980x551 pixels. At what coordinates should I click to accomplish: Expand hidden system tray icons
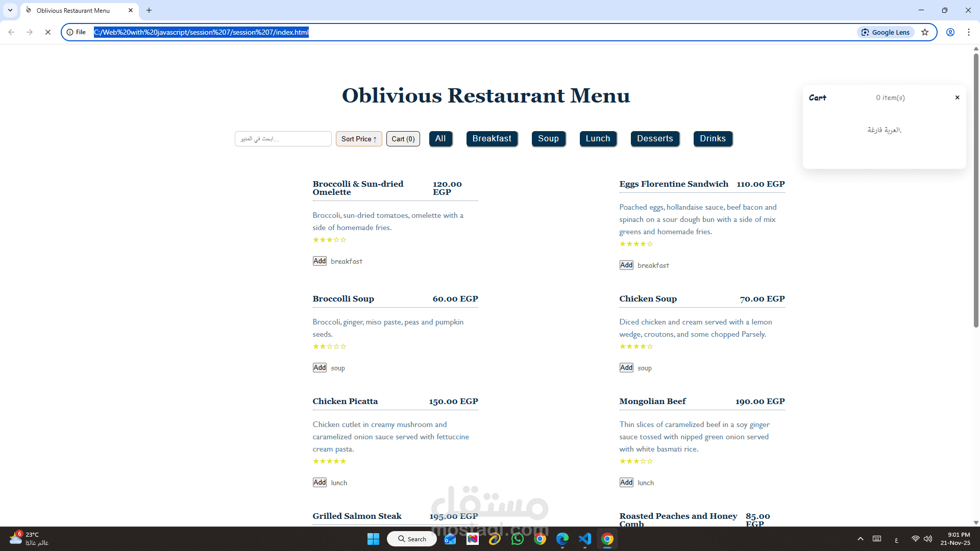point(860,539)
